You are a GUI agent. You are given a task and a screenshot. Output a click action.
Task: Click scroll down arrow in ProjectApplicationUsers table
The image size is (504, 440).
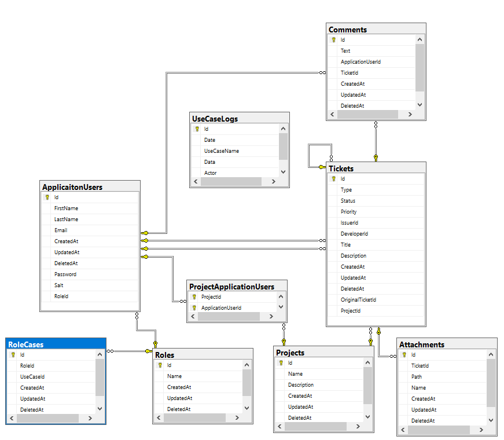point(281,307)
